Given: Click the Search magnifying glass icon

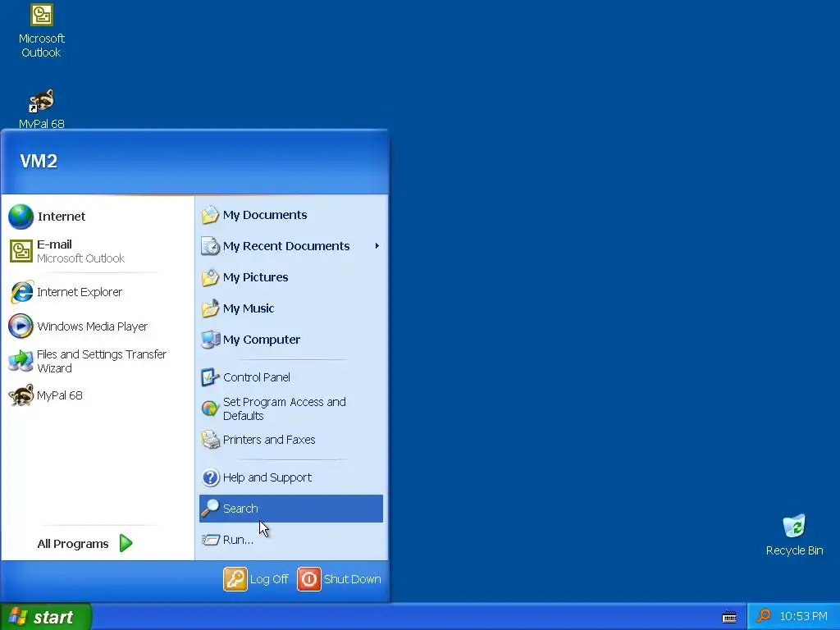Looking at the screenshot, I should pos(210,508).
